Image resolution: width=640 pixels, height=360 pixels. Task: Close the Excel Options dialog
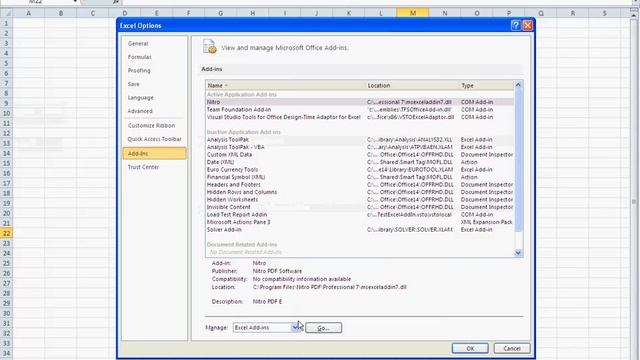click(x=527, y=25)
